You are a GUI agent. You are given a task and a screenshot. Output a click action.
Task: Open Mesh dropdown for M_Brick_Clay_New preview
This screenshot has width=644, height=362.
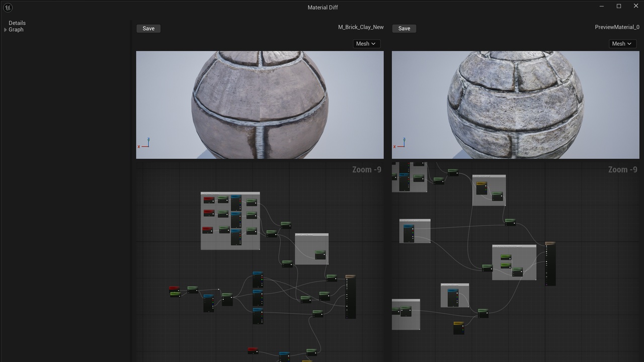point(367,44)
